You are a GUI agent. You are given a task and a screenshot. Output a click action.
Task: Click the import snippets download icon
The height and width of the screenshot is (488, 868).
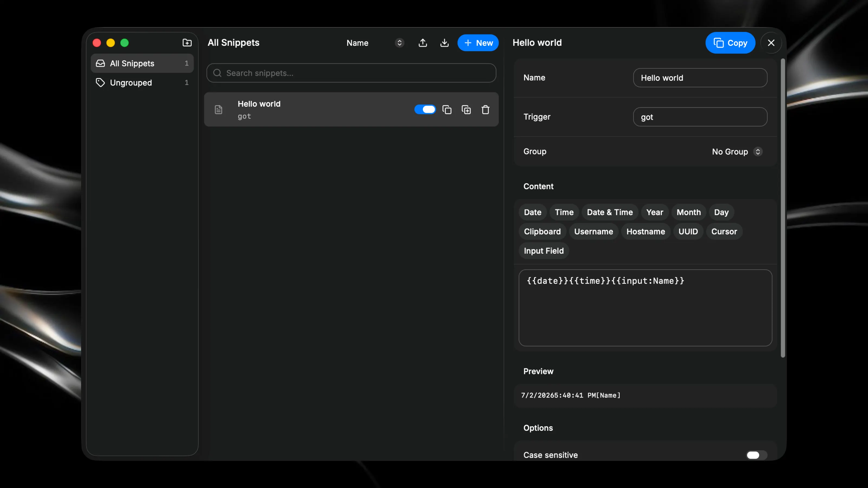[x=445, y=43]
